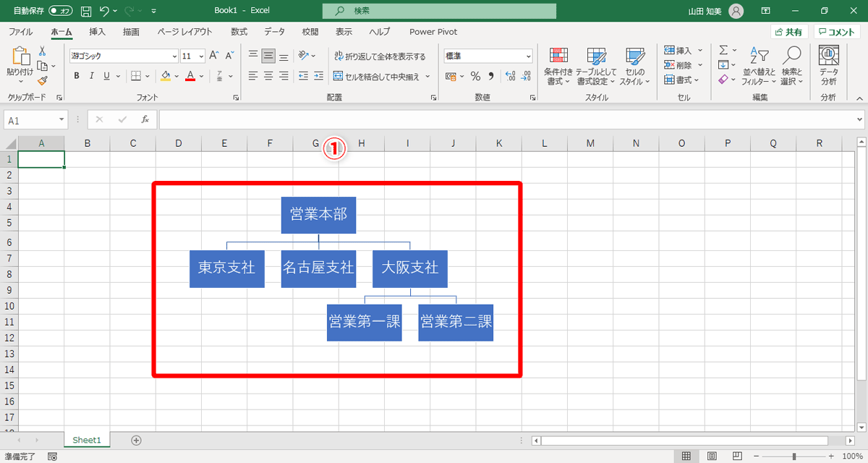Click the 東京支社 box in chart
Image resolution: width=868 pixels, height=463 pixels.
227,268
